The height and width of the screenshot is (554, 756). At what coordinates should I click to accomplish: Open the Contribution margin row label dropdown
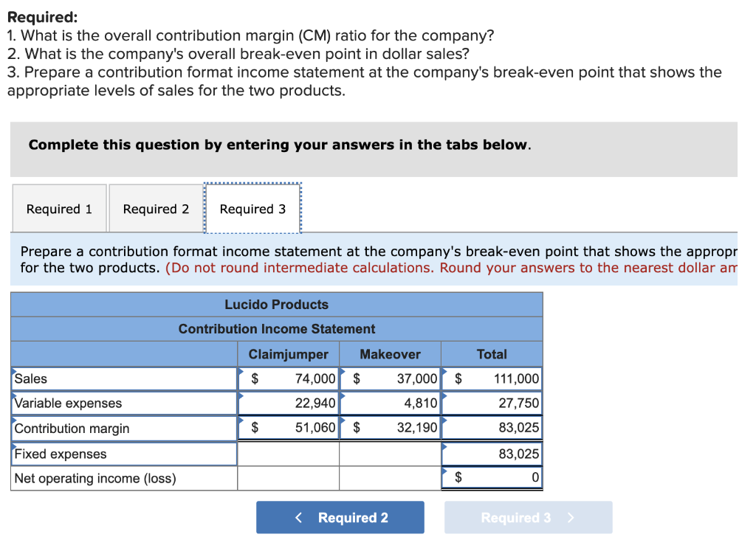click(x=124, y=429)
